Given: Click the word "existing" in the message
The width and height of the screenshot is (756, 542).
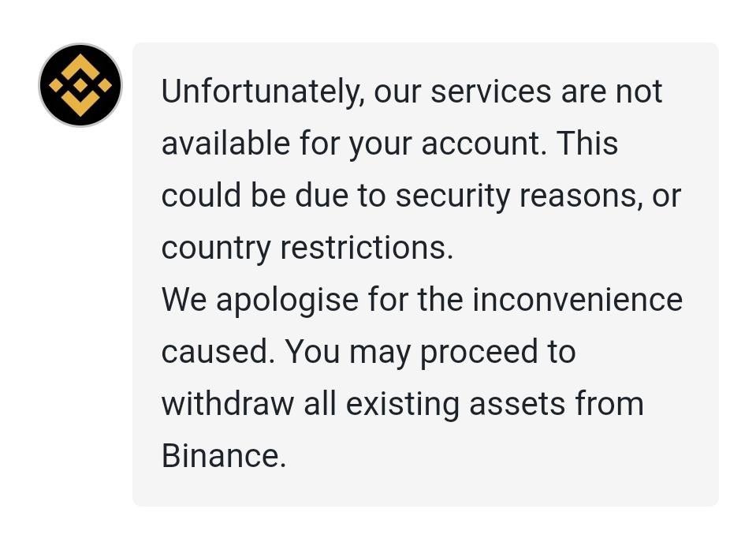Looking at the screenshot, I should coord(402,405).
